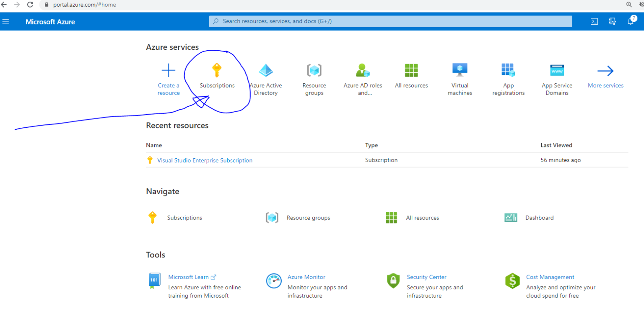Click the Last Viewed column header
644x319 pixels.
click(x=556, y=145)
